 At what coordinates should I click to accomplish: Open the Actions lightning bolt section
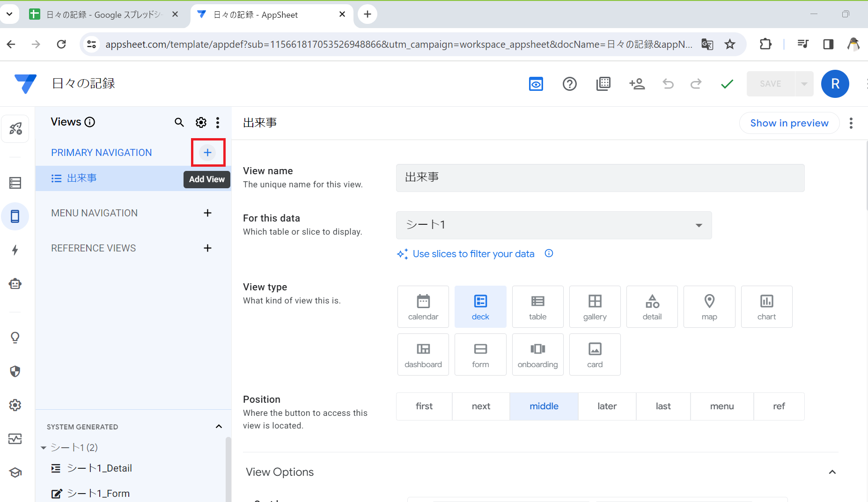pos(15,250)
